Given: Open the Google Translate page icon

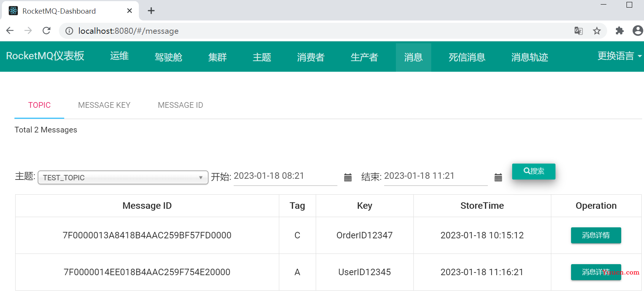Looking at the screenshot, I should click(x=579, y=31).
